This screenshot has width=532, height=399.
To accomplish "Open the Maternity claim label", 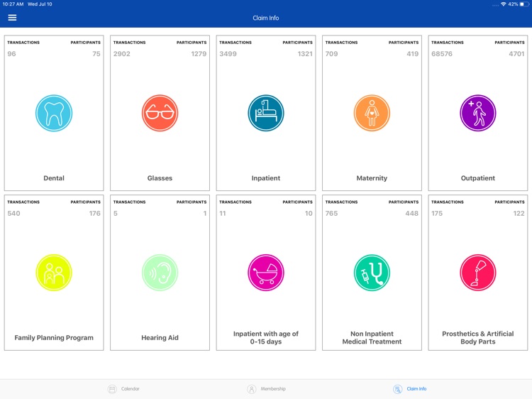I will (372, 178).
